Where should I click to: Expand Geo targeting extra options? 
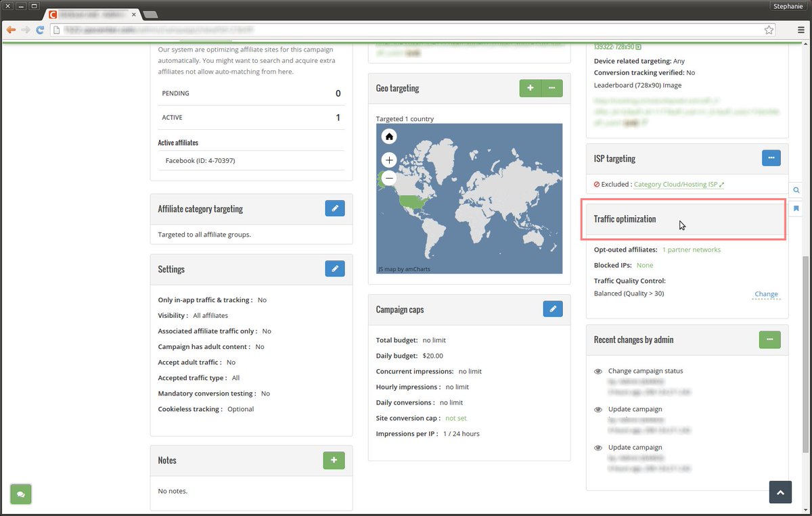coord(552,88)
